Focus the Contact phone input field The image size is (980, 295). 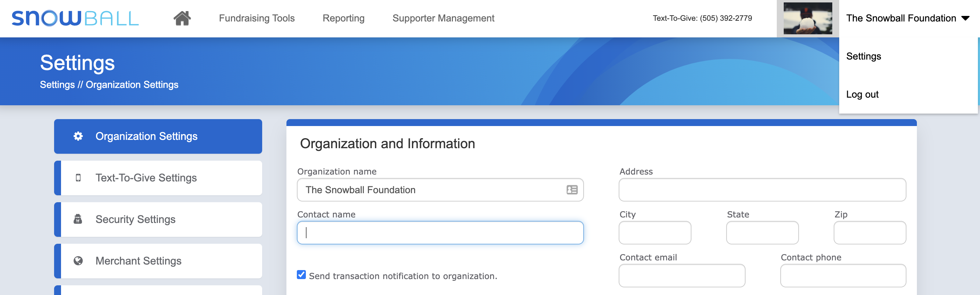pos(843,276)
